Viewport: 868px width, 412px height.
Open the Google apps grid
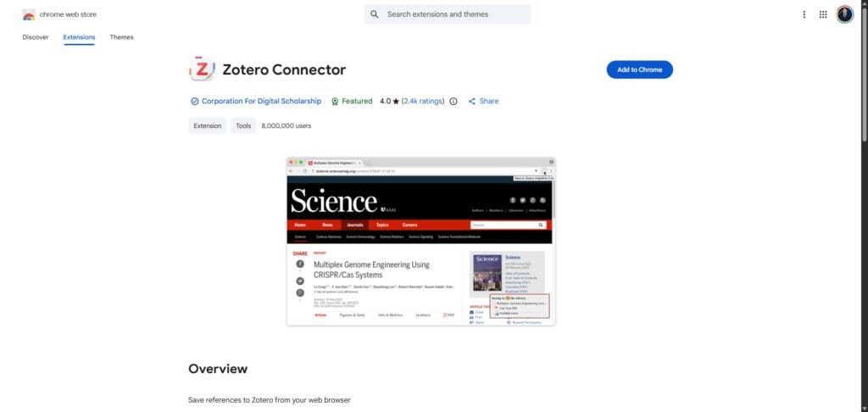click(x=823, y=14)
